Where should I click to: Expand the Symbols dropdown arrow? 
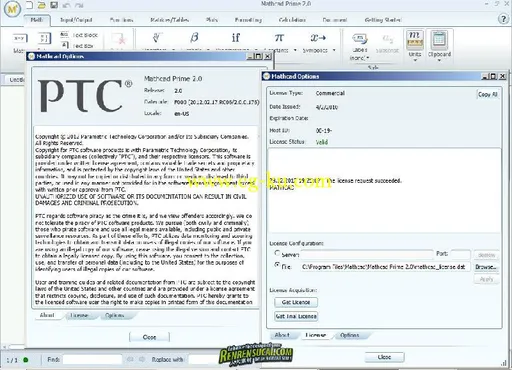point(208,50)
